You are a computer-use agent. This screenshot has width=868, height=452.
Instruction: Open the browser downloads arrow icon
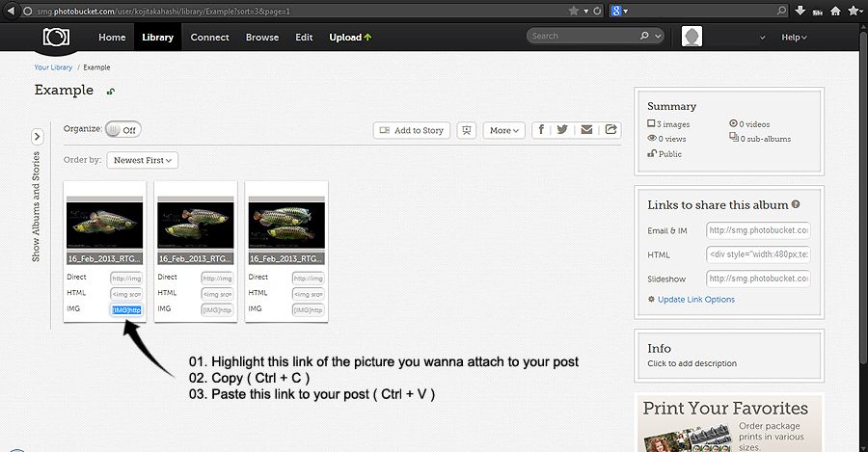[800, 11]
